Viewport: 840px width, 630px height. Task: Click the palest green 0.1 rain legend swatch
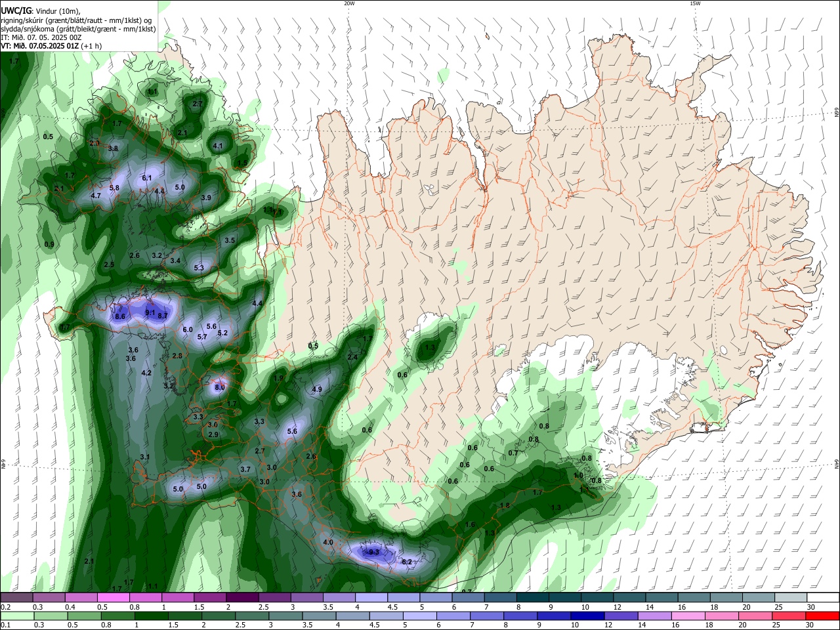pyautogui.click(x=17, y=616)
